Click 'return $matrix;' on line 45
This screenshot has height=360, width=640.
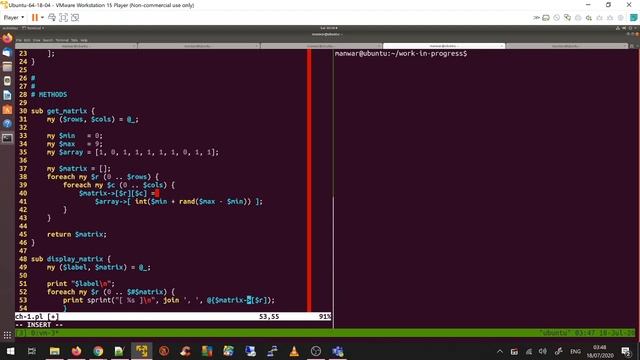coord(77,234)
